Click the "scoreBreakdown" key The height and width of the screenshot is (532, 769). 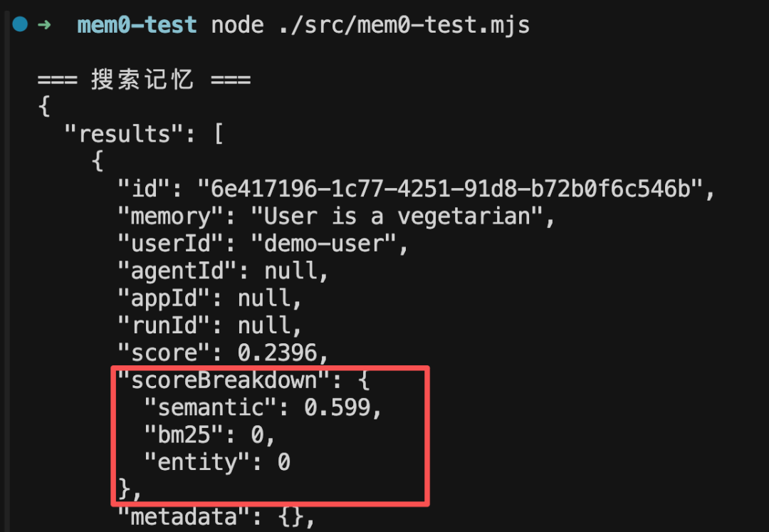click(223, 380)
